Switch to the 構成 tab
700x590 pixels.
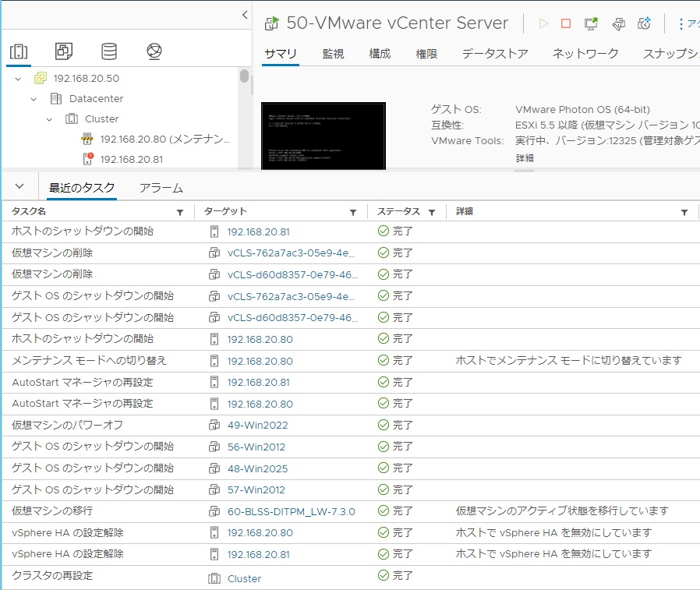coord(380,54)
